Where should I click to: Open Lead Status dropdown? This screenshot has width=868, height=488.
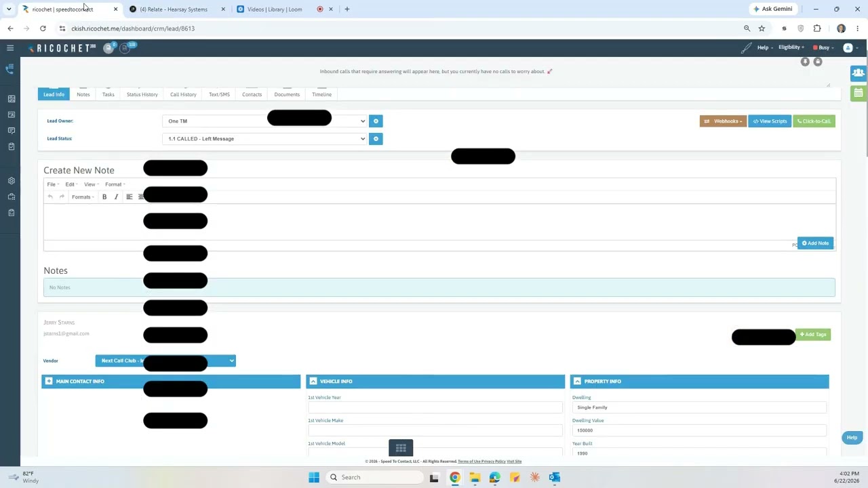tap(264, 139)
